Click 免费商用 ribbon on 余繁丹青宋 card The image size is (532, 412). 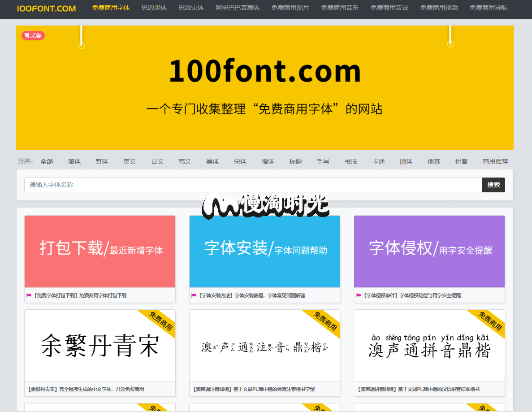pyautogui.click(x=160, y=321)
